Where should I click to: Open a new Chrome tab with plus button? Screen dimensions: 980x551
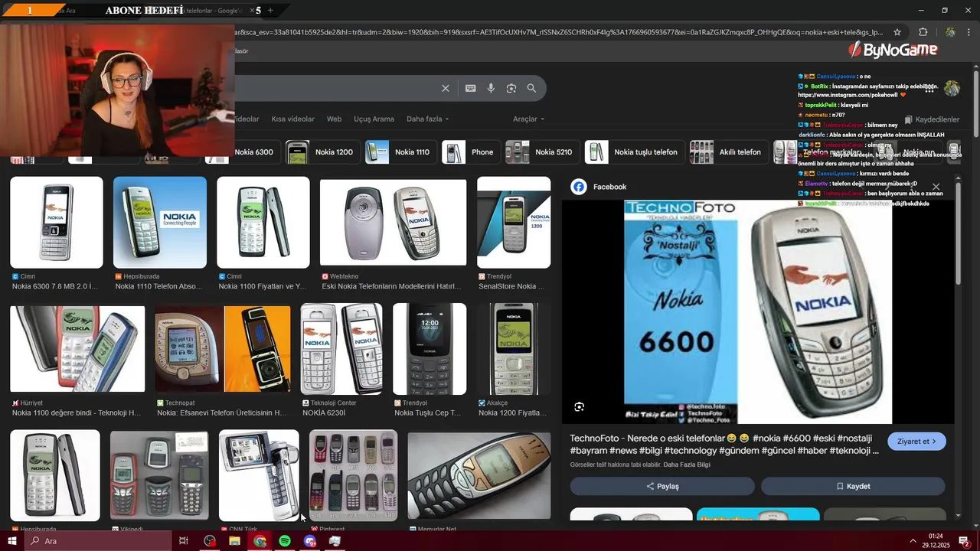pos(269,11)
